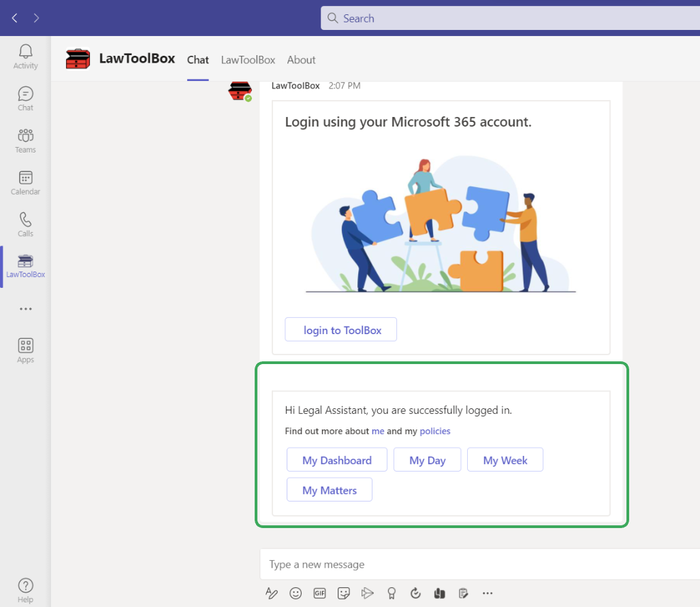Open the About tab

click(x=302, y=60)
